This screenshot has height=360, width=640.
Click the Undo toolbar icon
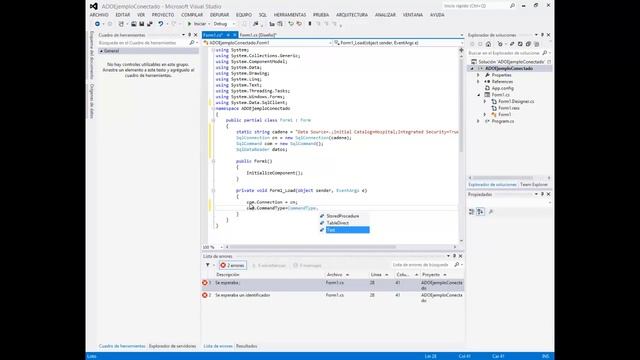161,24
